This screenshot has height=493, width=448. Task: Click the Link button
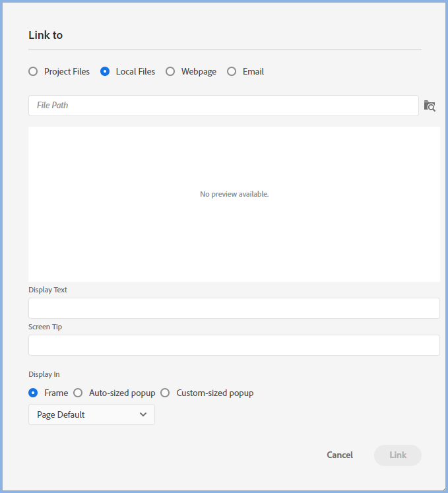coord(397,455)
